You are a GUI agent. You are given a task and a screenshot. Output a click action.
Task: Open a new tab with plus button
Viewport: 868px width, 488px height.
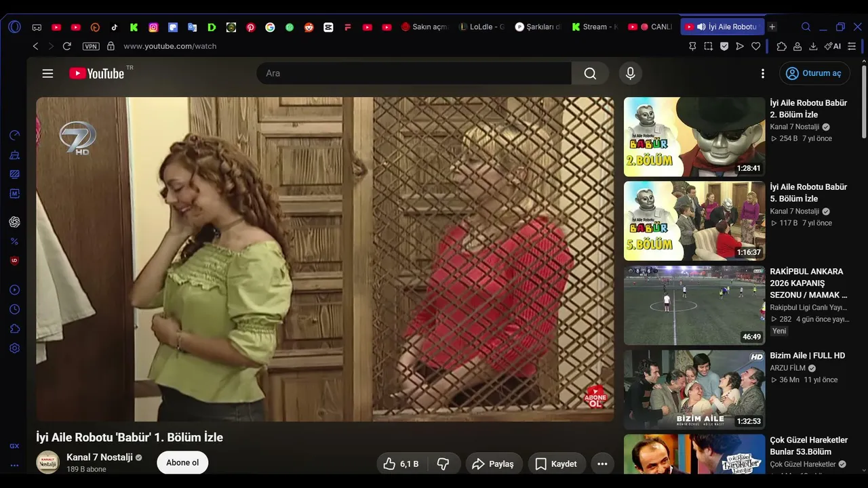[772, 27]
